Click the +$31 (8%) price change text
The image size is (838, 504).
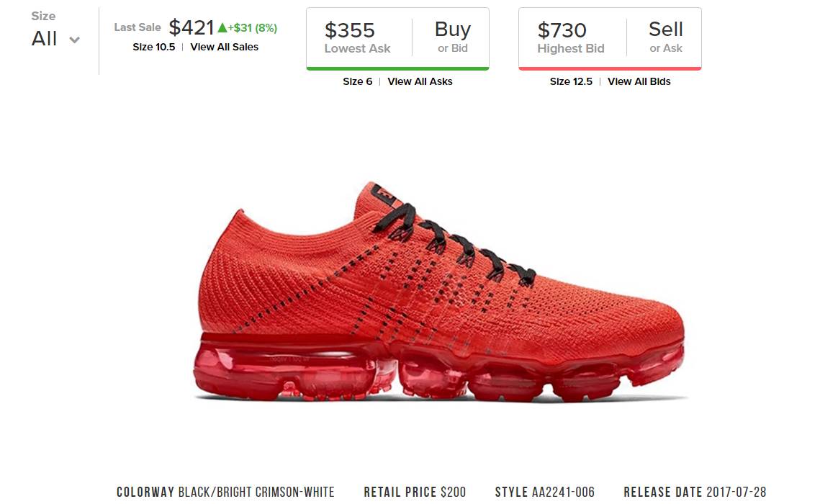pyautogui.click(x=252, y=28)
